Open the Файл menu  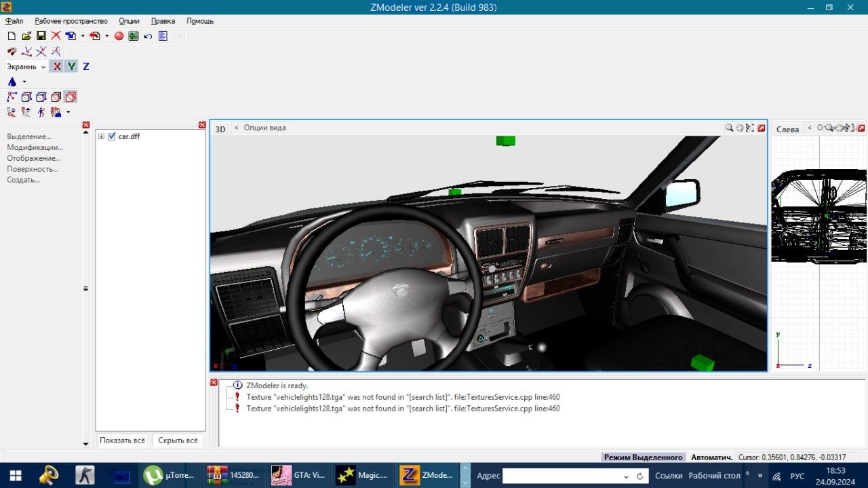[x=14, y=21]
